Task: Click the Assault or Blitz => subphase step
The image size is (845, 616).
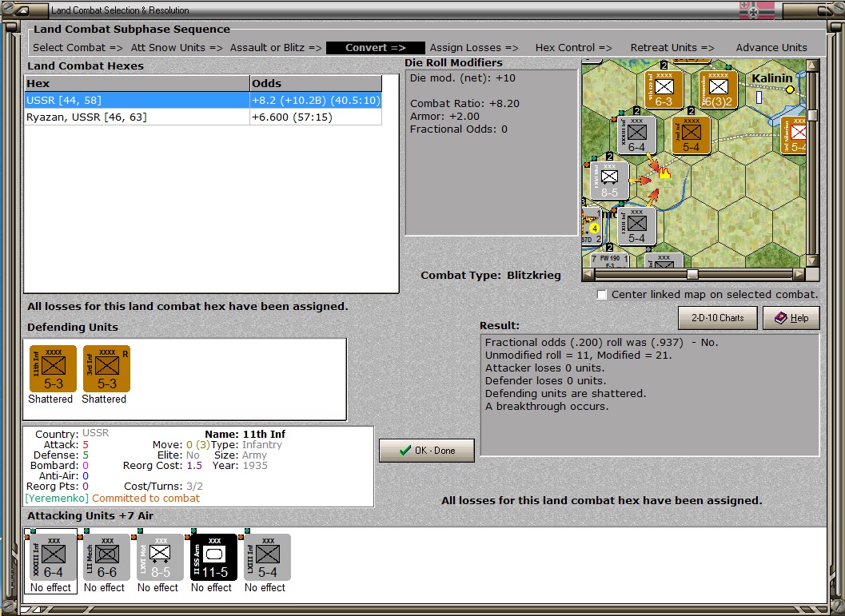Action: tap(276, 47)
